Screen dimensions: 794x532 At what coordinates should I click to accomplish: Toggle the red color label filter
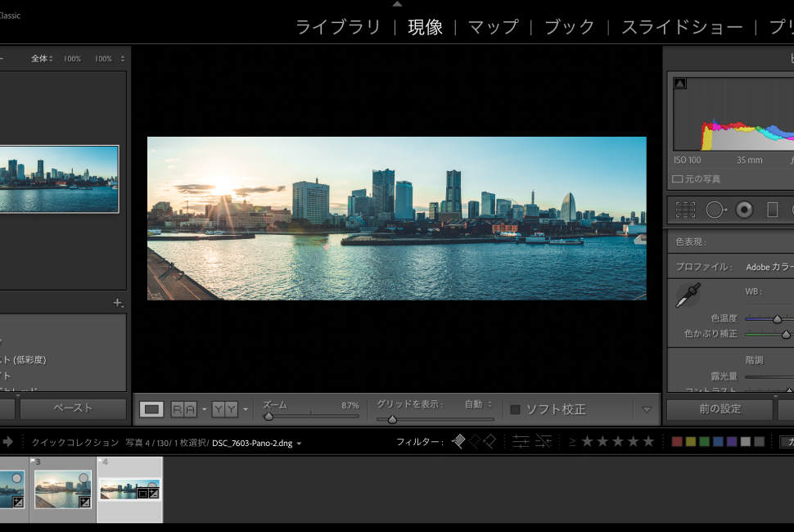(x=677, y=441)
